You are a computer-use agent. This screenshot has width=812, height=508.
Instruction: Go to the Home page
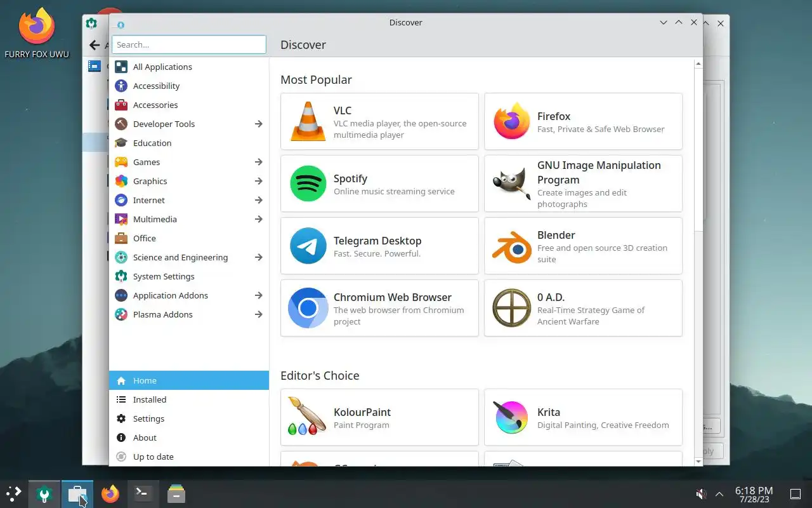click(189, 380)
